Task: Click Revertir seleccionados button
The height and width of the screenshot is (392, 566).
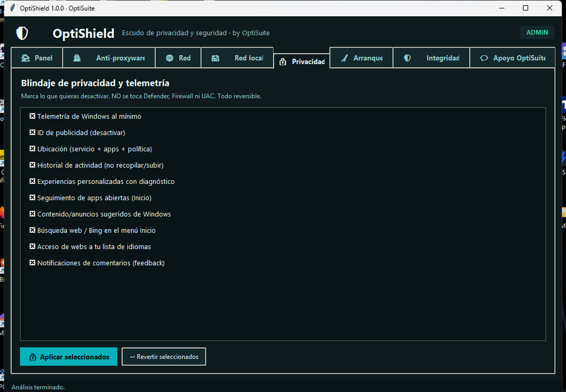Action: [164, 357]
